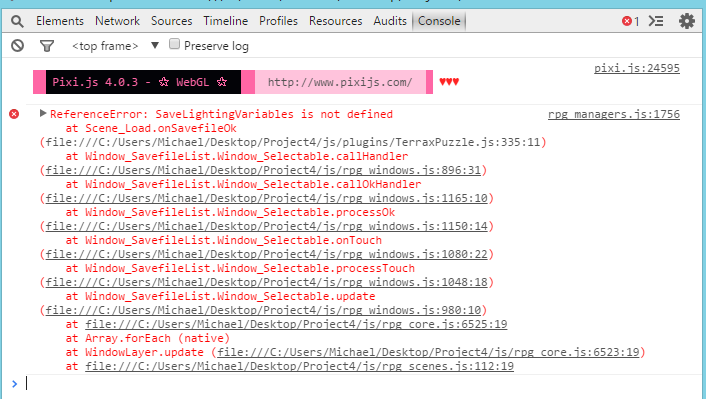Open the top frame context dropdown
This screenshot has width=706, height=399.
click(x=116, y=46)
